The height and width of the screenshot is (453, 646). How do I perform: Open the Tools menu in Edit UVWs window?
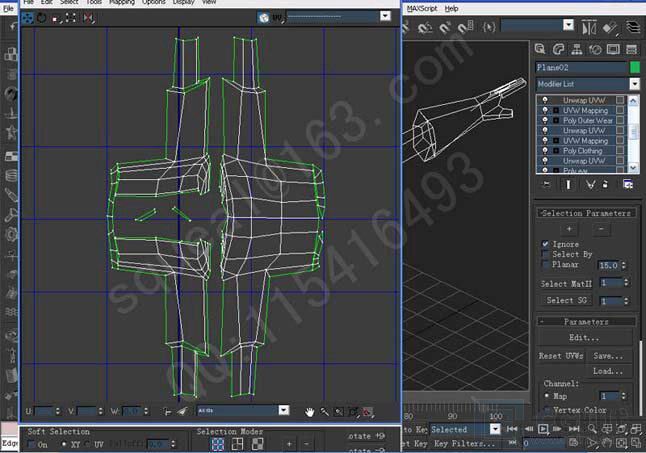click(x=94, y=2)
